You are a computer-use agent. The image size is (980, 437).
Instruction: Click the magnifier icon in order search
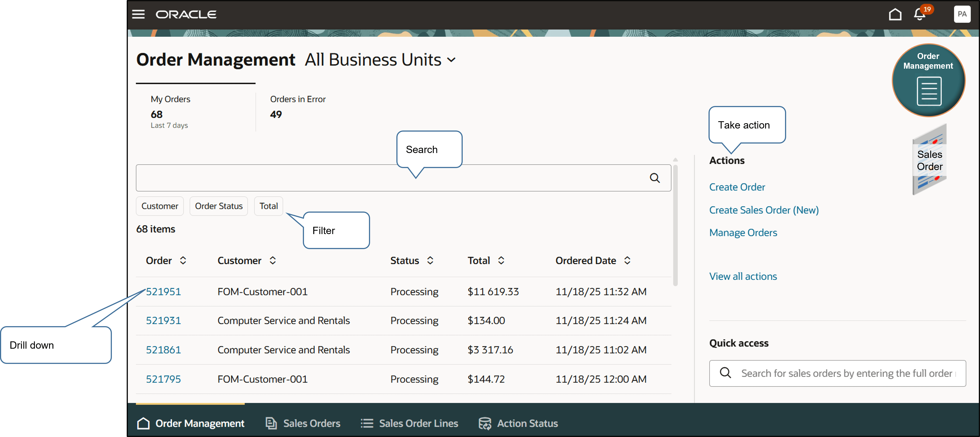[654, 178]
